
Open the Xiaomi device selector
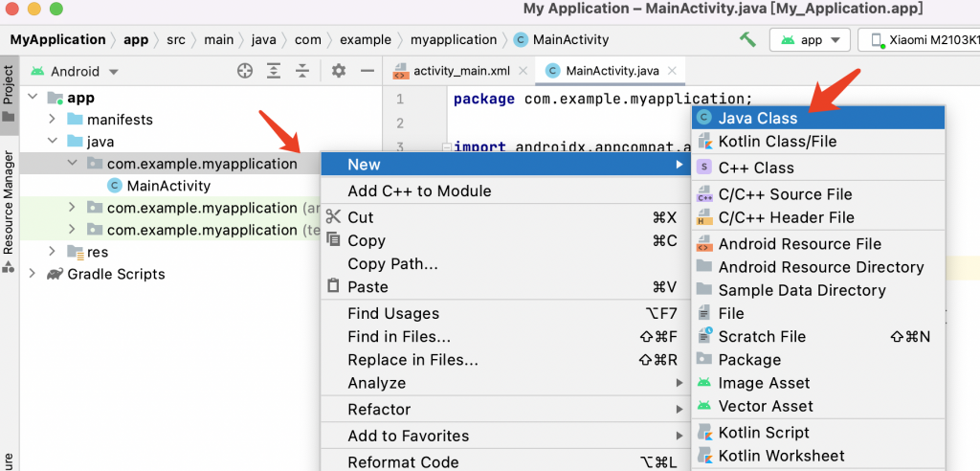pyautogui.click(x=920, y=40)
